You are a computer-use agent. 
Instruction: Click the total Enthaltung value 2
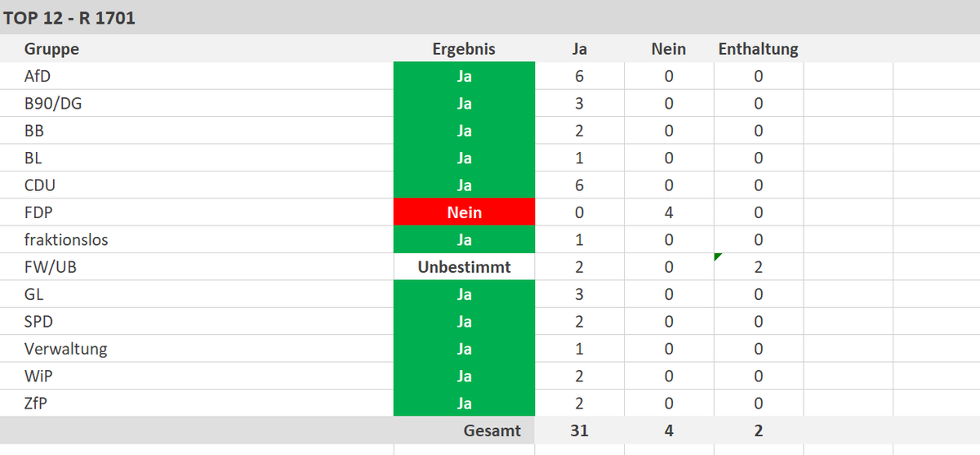coord(759,430)
